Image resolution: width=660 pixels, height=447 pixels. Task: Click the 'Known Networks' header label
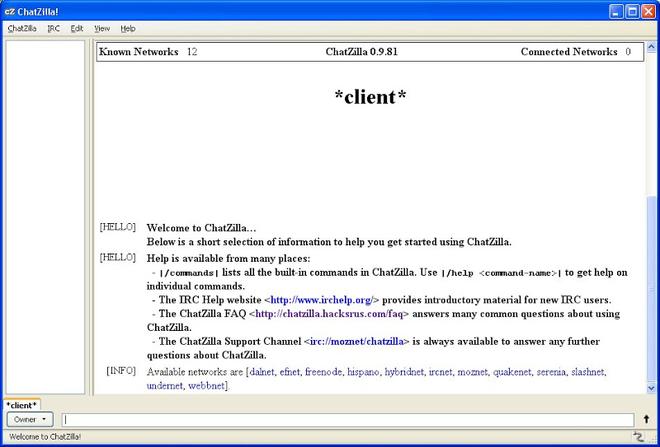tap(138, 52)
